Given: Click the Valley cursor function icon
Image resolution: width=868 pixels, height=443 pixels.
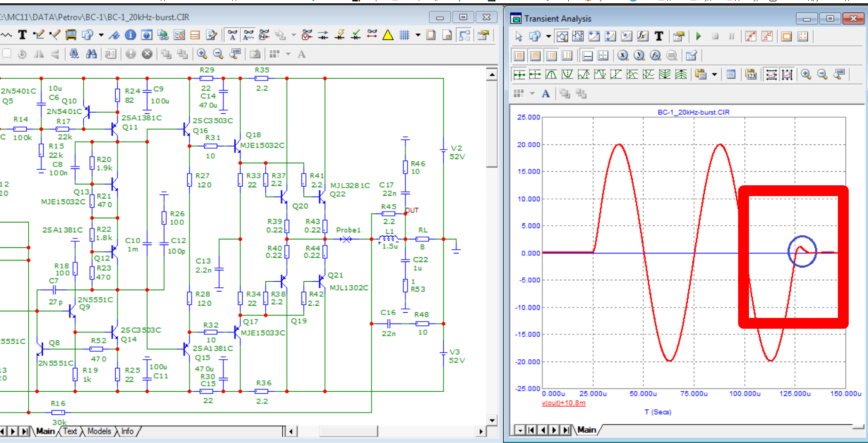Looking at the screenshot, I should click(x=567, y=74).
